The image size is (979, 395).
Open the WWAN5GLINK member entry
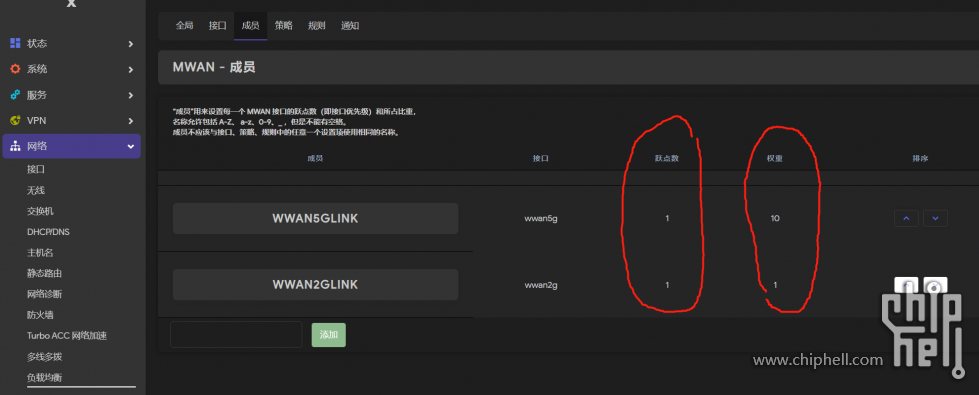(315, 218)
